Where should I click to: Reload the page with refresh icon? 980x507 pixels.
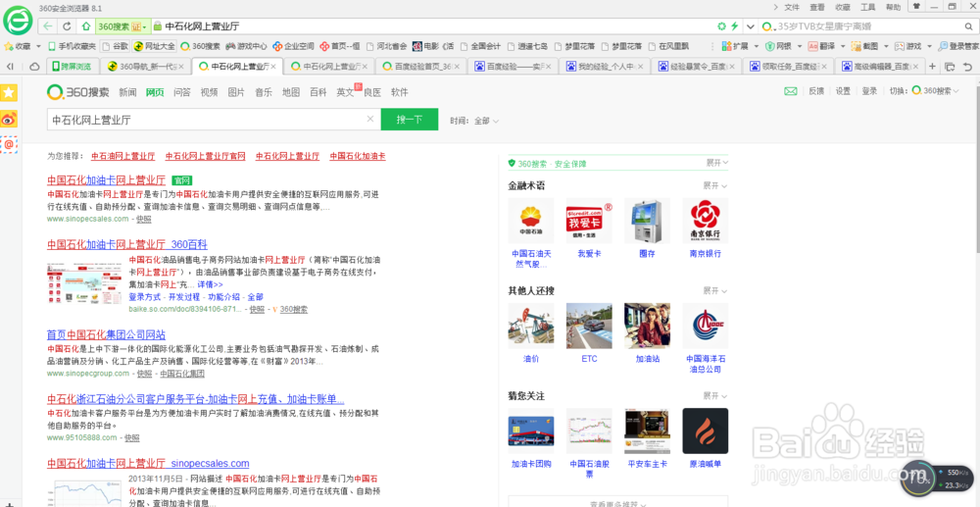click(67, 26)
